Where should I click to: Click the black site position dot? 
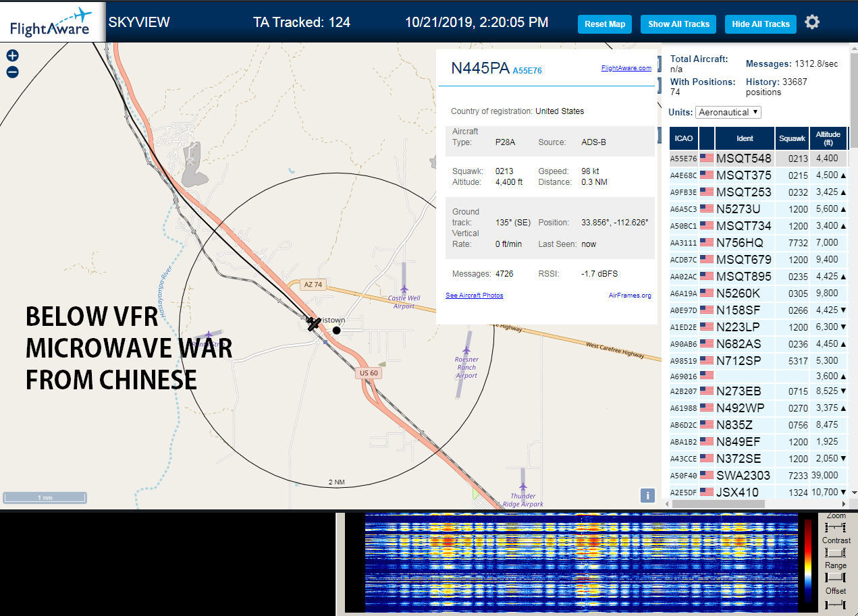pos(337,330)
